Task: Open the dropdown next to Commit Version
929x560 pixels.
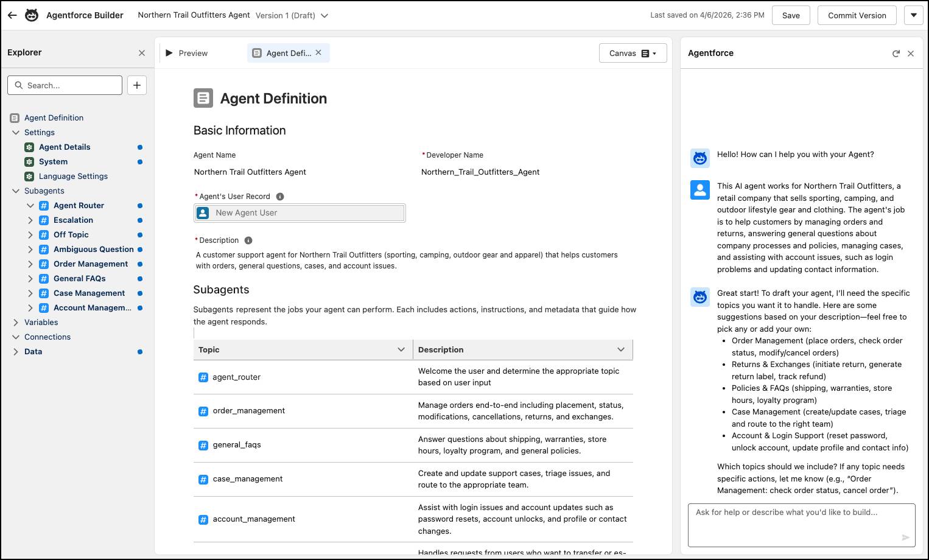Action: pyautogui.click(x=913, y=15)
